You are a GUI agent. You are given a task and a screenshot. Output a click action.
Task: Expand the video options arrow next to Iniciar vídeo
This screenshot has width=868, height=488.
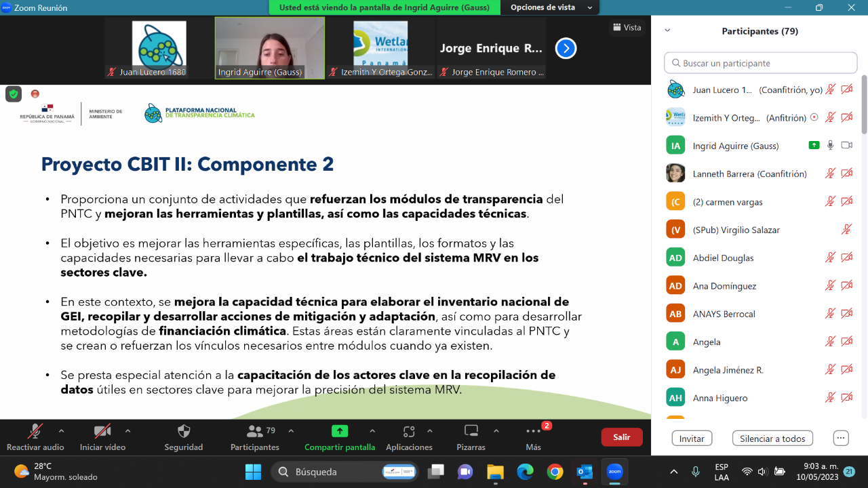point(127,430)
